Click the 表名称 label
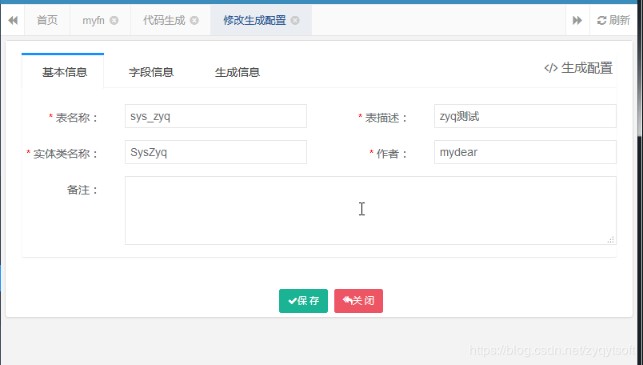The height and width of the screenshot is (365, 643). point(73,118)
